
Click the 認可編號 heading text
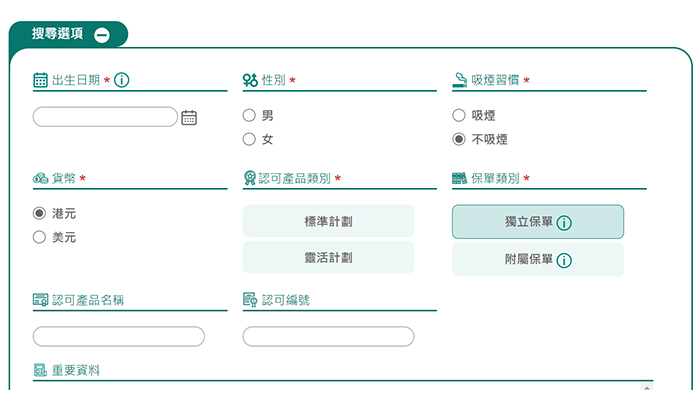[x=286, y=300]
